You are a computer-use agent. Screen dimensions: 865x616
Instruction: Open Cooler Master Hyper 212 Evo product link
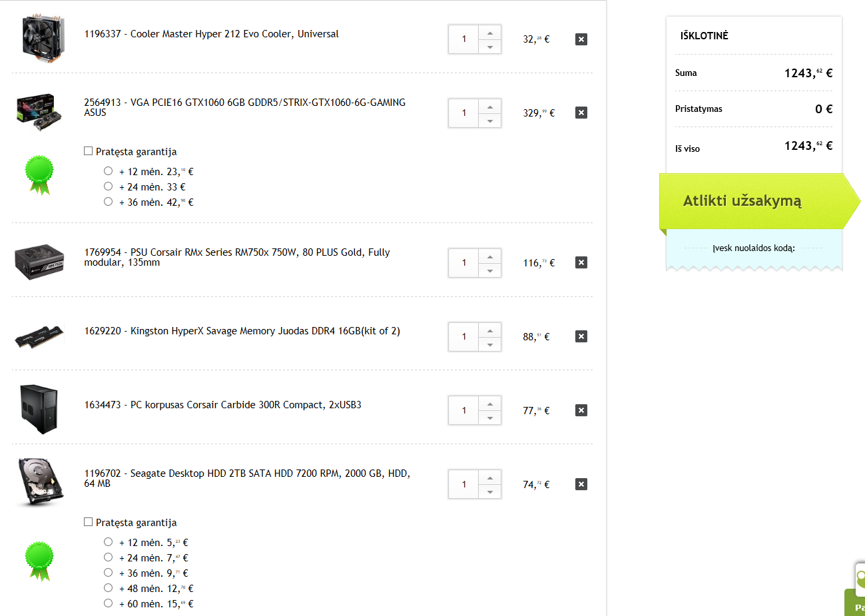coord(211,34)
